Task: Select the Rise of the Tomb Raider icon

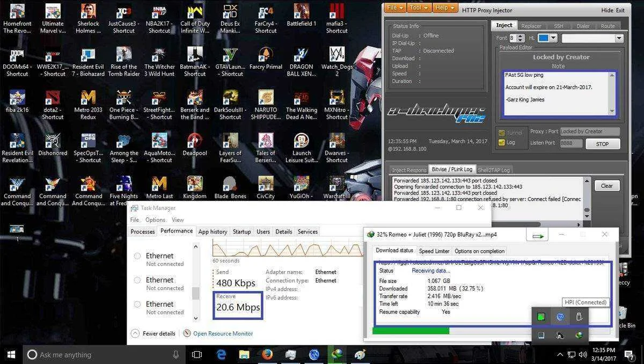Action: (124, 62)
